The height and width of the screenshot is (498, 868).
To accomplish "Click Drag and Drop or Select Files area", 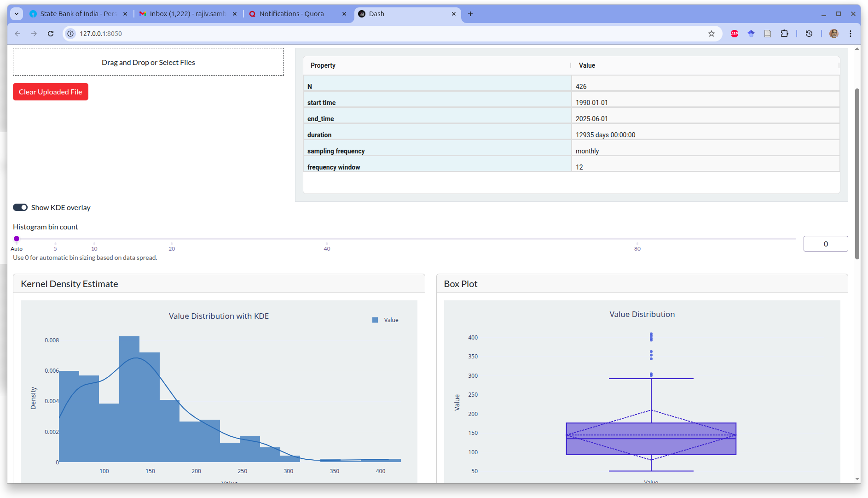I will (x=148, y=62).
